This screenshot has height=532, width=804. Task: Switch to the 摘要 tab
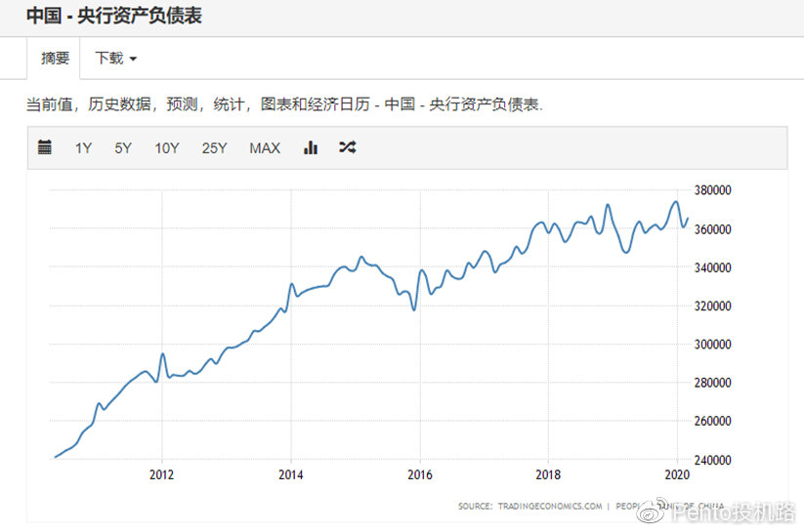click(x=55, y=59)
